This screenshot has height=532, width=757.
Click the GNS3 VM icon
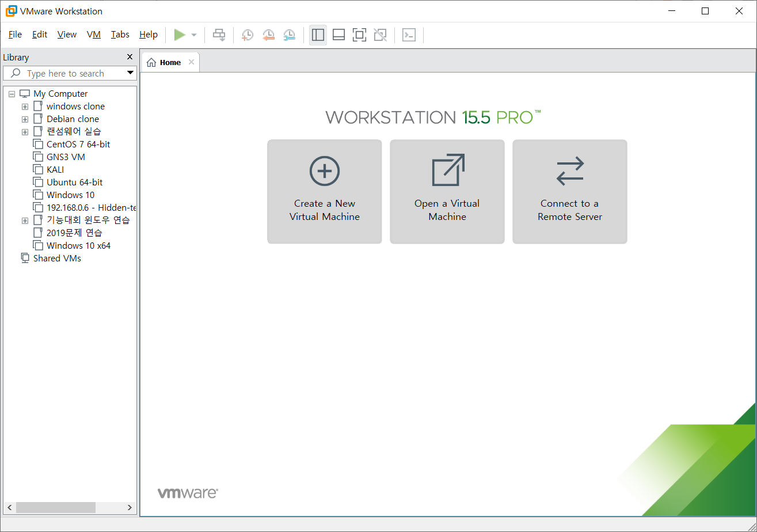38,157
